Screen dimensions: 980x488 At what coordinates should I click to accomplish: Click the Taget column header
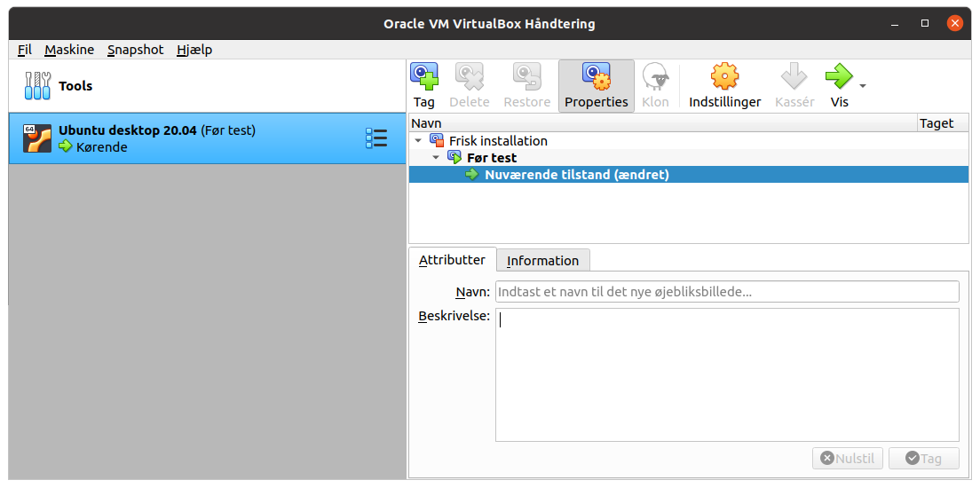coord(943,123)
